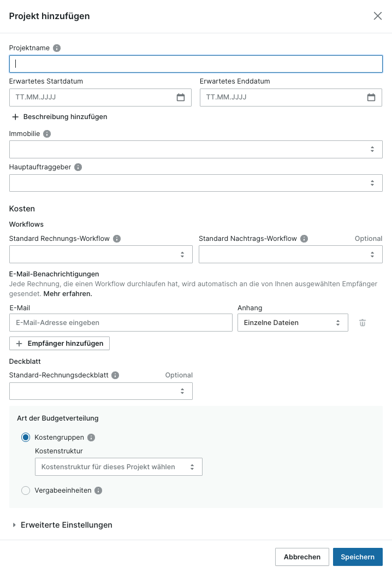This screenshot has width=392, height=573.
Task: Click the Speichern button
Action: [x=358, y=557]
